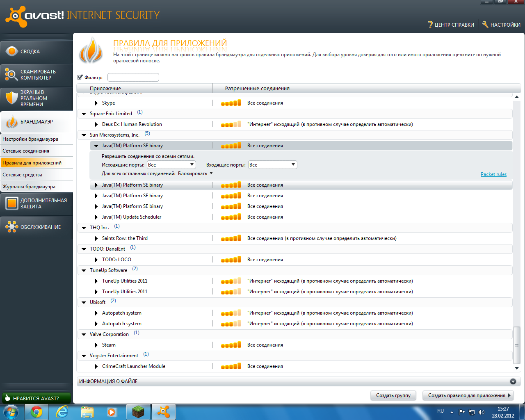This screenshot has height=420, width=525.
Task: Expand Java(TM) Update Scheduler row
Action: 96,217
